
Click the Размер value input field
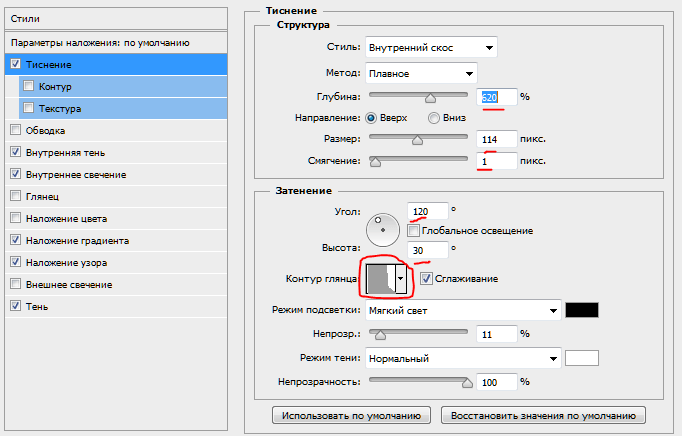496,138
